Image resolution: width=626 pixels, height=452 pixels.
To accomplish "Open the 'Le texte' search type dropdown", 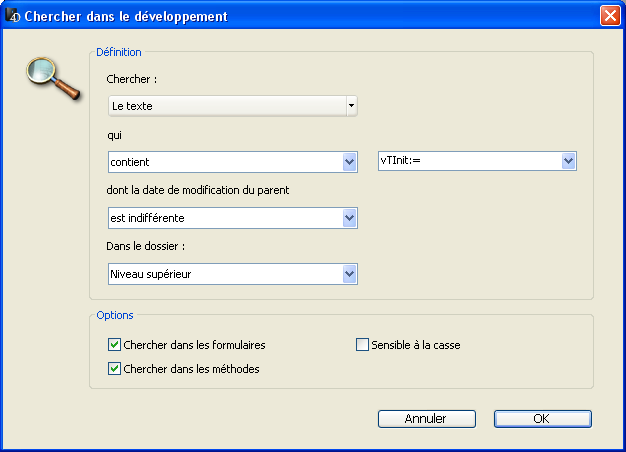I will tap(232, 105).
